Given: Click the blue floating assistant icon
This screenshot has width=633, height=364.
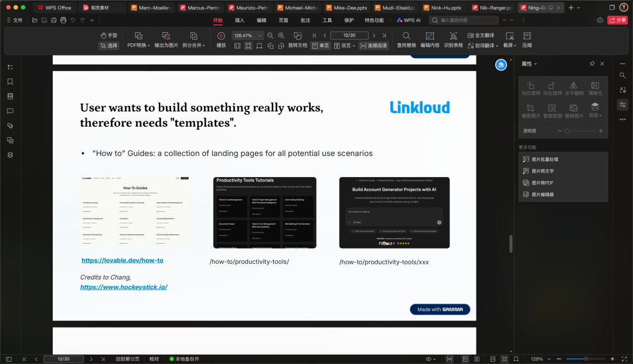Looking at the screenshot, I should (501, 64).
